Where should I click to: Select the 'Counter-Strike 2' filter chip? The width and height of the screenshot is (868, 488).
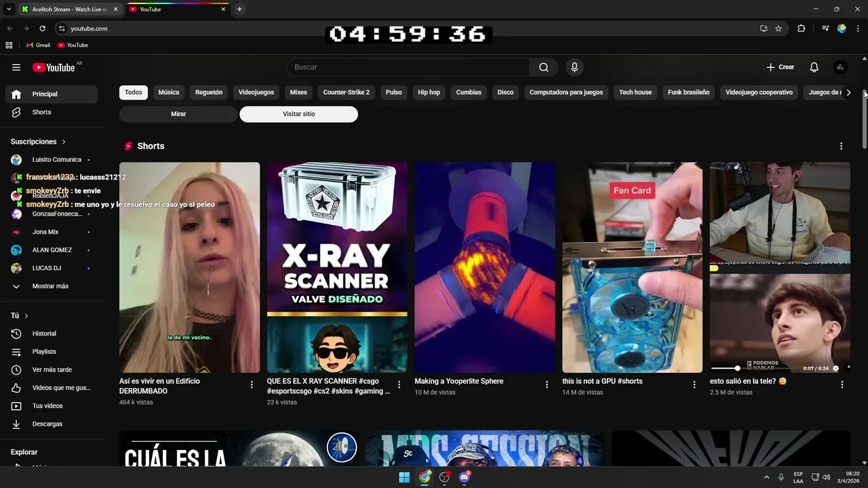click(x=347, y=92)
